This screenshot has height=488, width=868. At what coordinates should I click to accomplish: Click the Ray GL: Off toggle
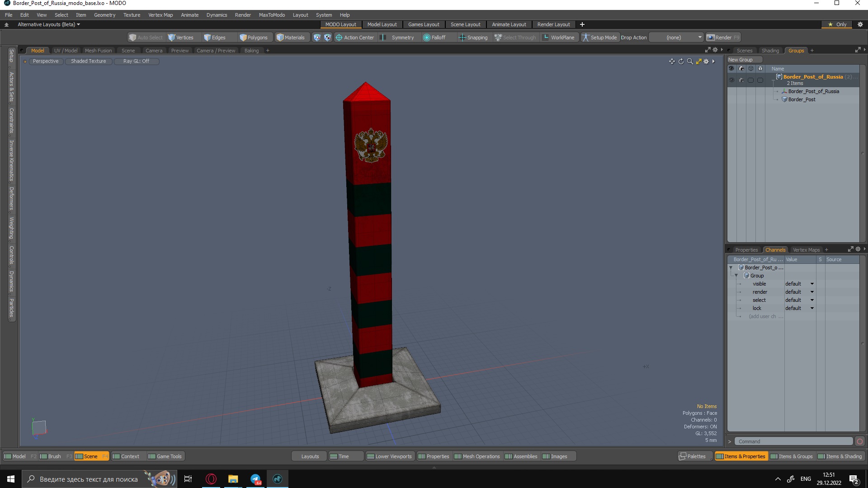136,61
